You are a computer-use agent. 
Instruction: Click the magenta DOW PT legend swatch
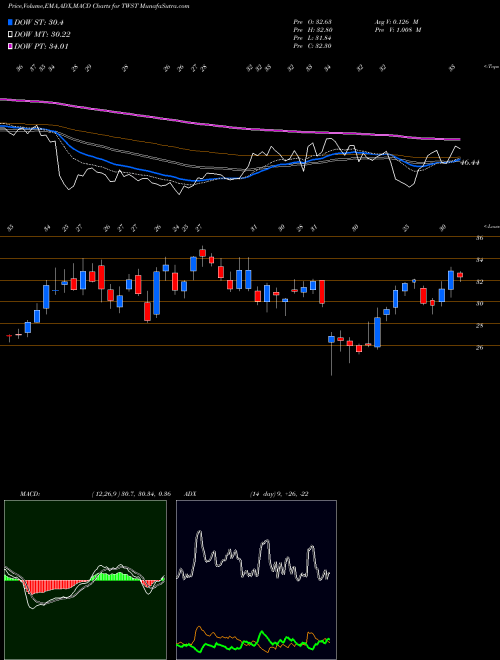click(10, 46)
